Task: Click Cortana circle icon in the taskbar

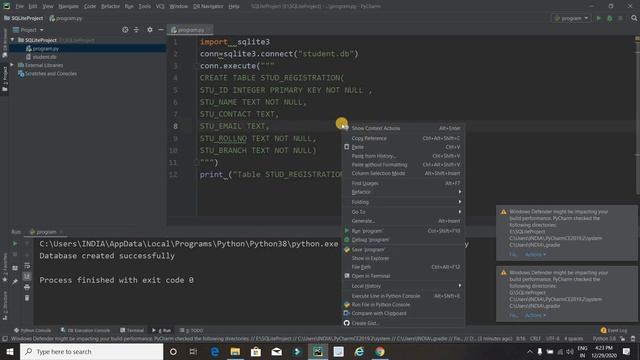Action: tap(173, 352)
